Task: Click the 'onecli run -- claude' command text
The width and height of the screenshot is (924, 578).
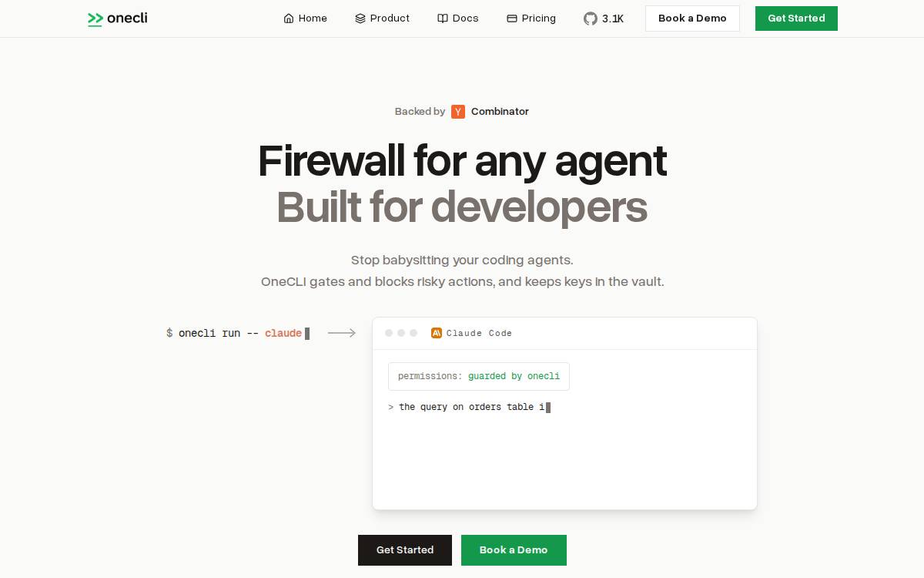Action: click(240, 333)
